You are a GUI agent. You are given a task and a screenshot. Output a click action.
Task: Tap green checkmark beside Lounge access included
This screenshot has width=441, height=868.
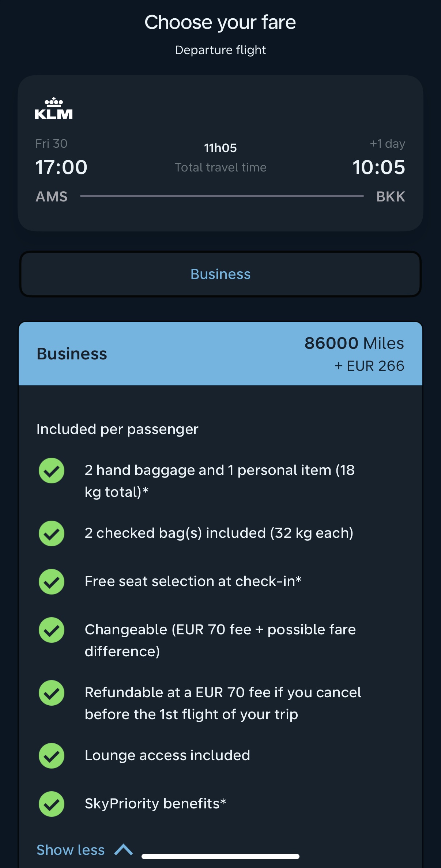pyautogui.click(x=52, y=756)
